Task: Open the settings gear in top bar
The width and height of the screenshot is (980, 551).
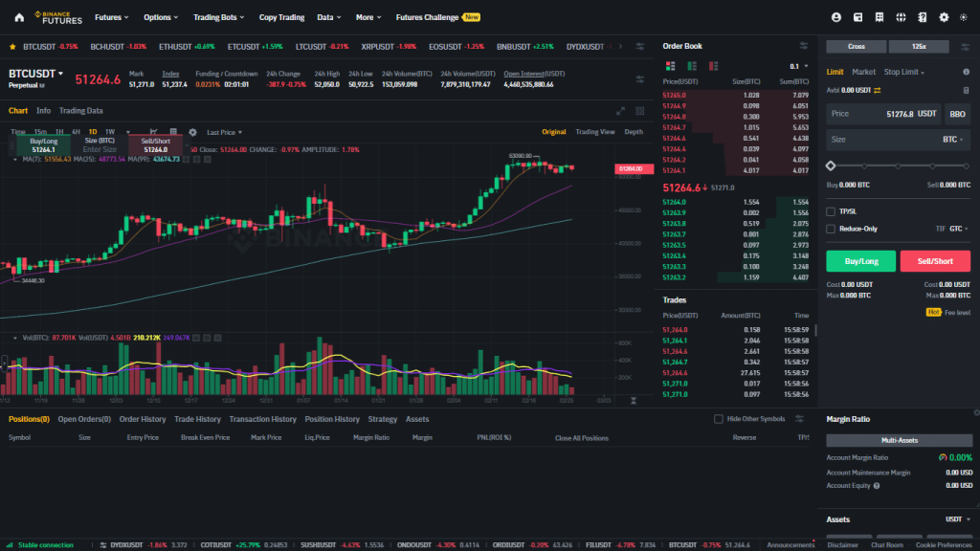Action: (x=944, y=17)
